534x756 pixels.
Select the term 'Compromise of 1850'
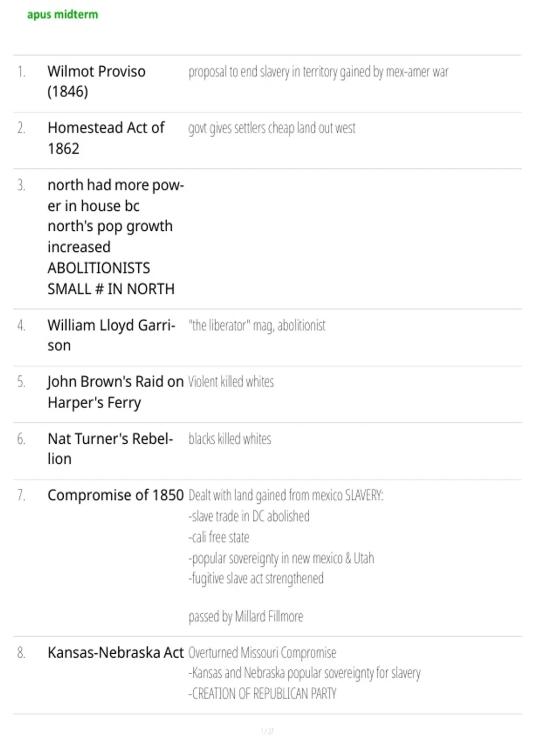[x=115, y=495]
